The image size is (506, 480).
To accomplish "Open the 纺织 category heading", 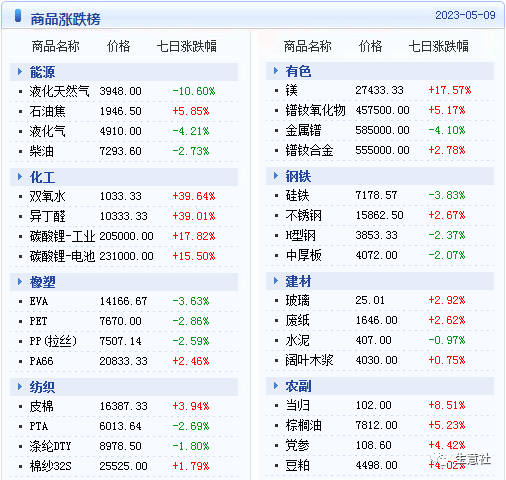I will [42, 387].
